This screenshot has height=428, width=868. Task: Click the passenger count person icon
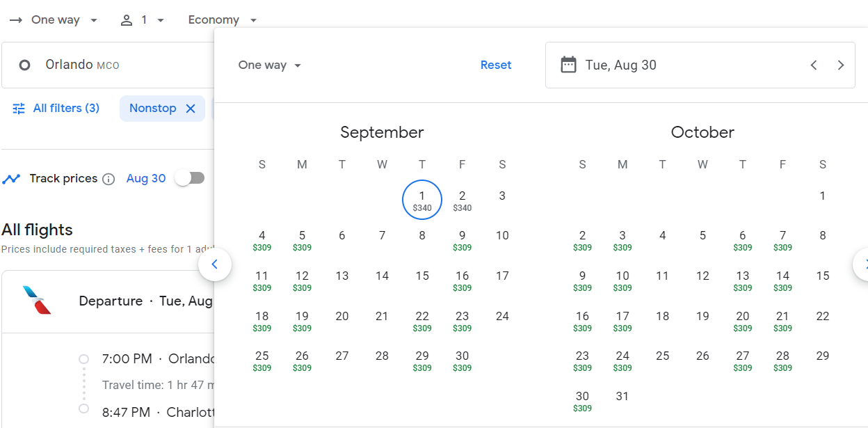click(127, 20)
